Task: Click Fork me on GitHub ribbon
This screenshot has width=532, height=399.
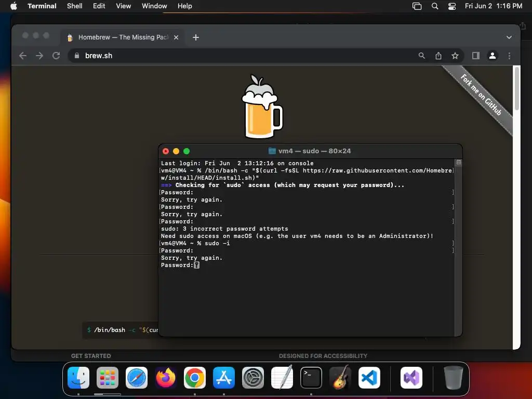Action: click(481, 96)
